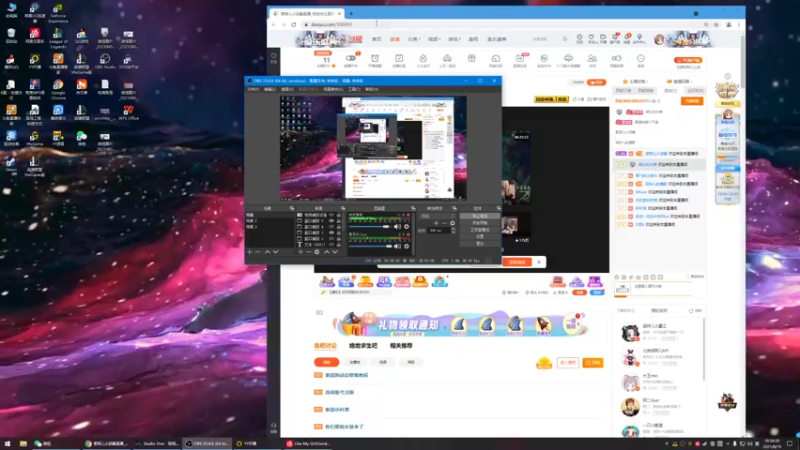Expand the 视频 dropdown in the Douyu nav
The height and width of the screenshot is (450, 800).
tap(434, 39)
